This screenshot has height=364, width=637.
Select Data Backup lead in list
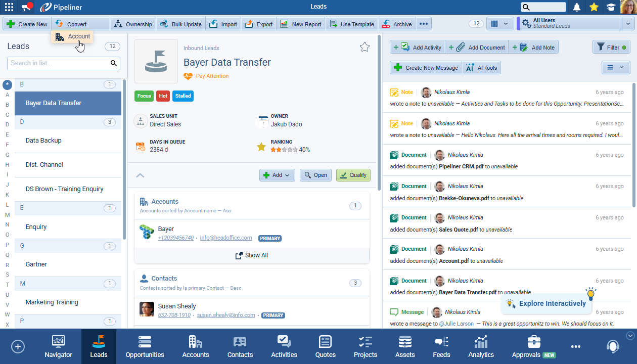[x=43, y=141]
